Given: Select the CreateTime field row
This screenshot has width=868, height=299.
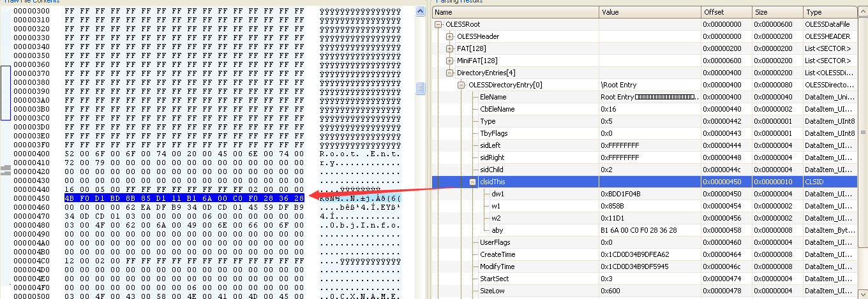Looking at the screenshot, I should coord(498,254).
